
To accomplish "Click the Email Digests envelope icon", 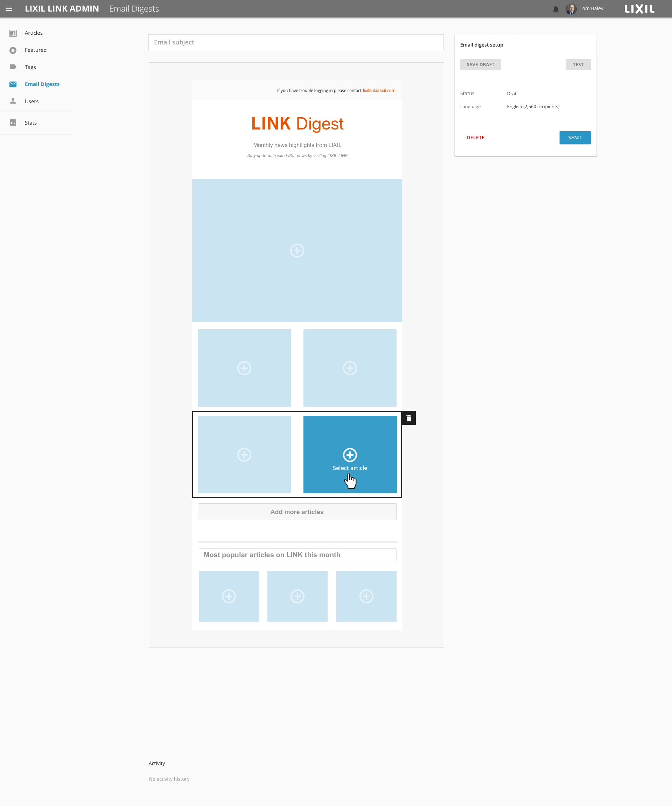I will pos(13,84).
